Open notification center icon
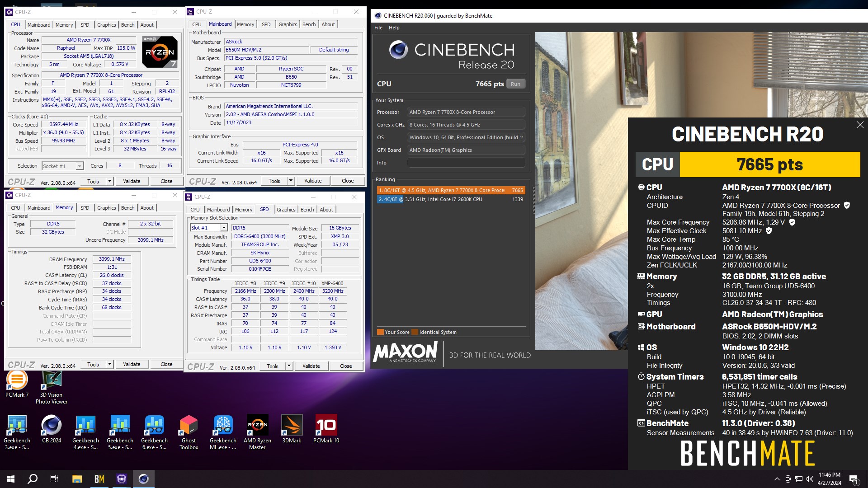 click(x=854, y=479)
